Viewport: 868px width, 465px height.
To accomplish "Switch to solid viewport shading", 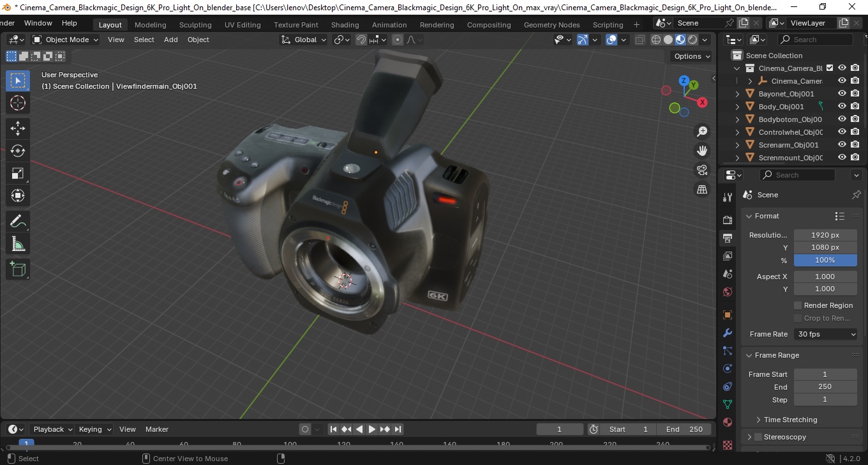I will coord(668,40).
